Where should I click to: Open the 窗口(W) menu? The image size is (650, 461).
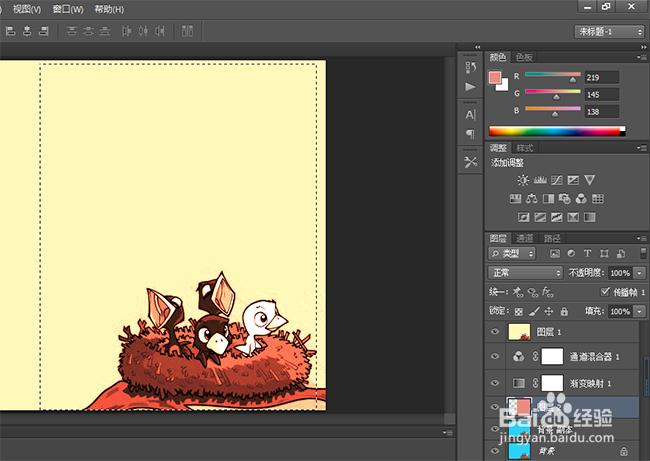68,9
